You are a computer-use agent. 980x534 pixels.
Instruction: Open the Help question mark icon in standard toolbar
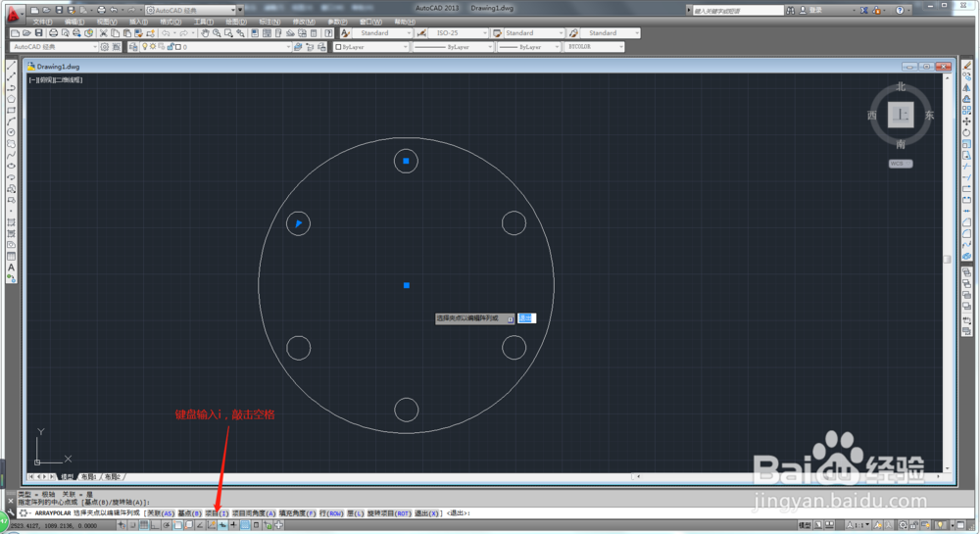click(x=328, y=33)
